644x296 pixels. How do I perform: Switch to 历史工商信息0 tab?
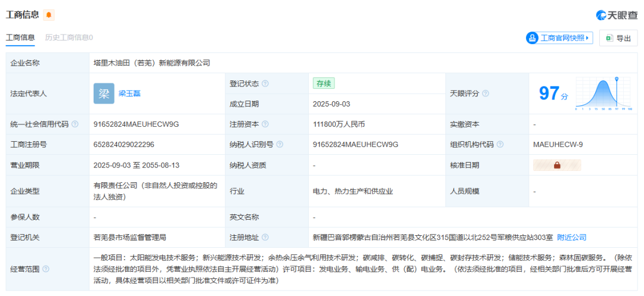(69, 38)
